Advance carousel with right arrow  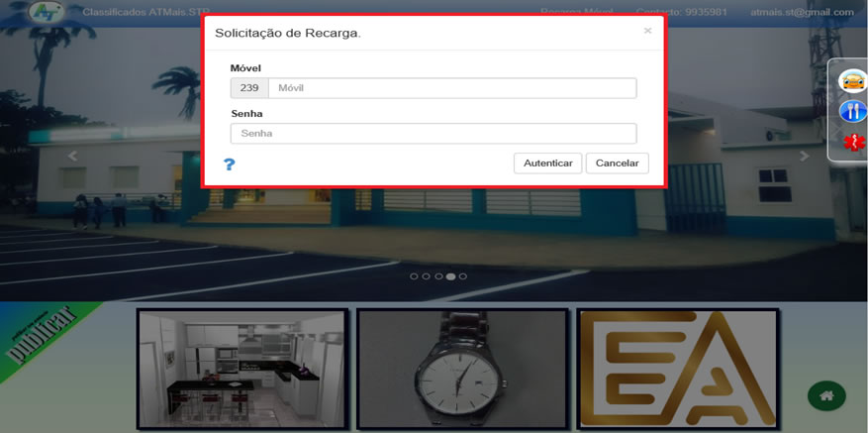(x=805, y=156)
